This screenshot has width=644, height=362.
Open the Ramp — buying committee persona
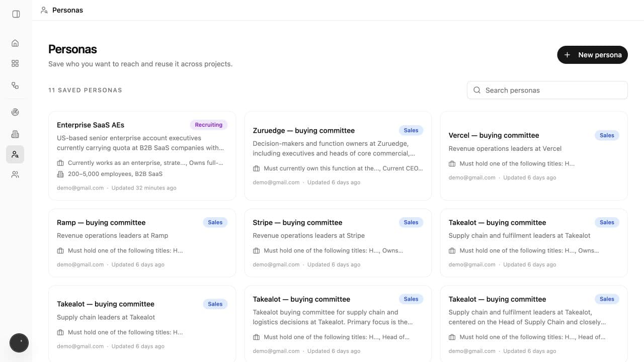(142, 243)
